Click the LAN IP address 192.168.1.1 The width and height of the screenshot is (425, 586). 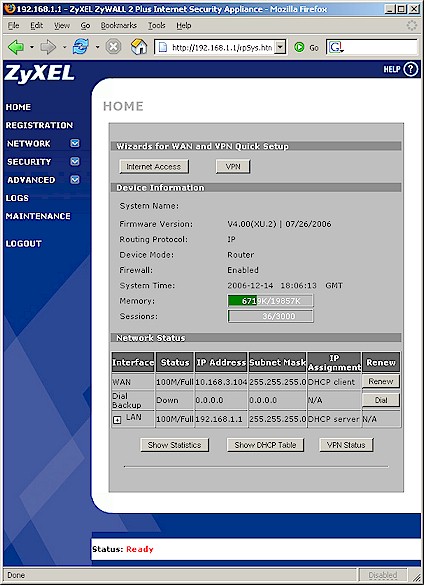click(x=219, y=419)
